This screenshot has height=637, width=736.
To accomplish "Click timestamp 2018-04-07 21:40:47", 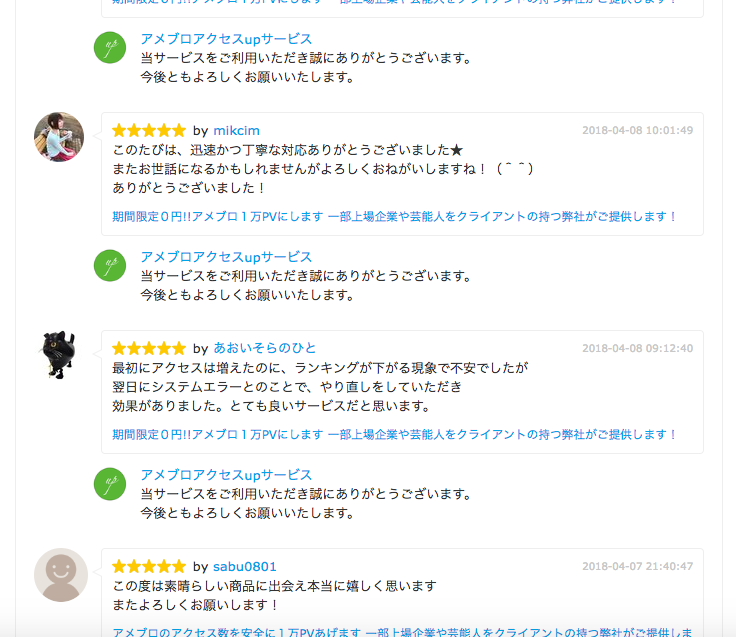I will (637, 567).
